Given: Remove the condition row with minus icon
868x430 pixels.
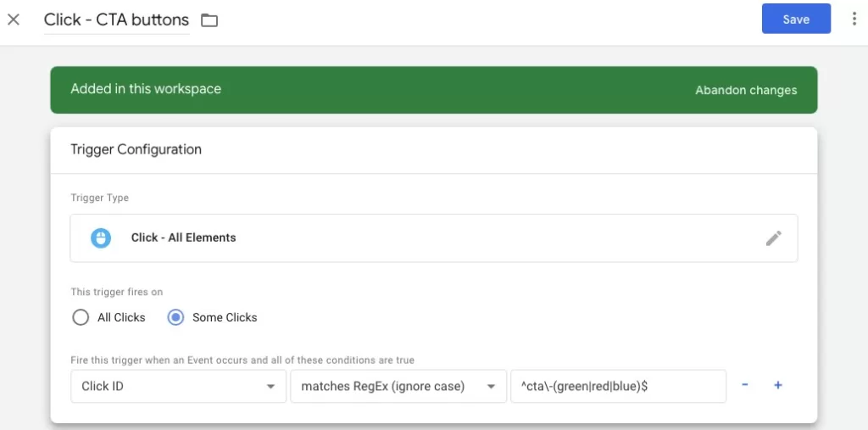Looking at the screenshot, I should tap(745, 386).
